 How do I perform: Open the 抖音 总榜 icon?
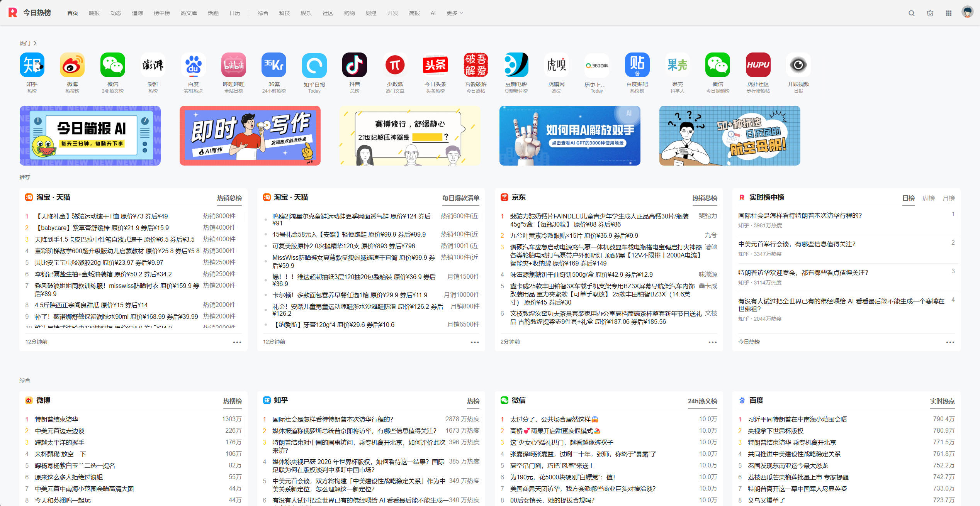[355, 65]
